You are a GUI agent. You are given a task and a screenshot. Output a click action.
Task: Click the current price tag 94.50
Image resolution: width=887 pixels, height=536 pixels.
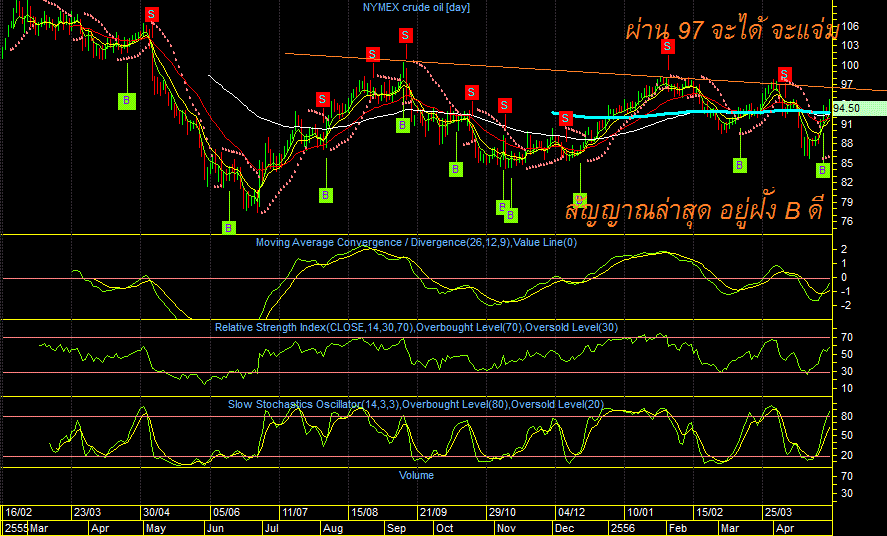click(x=859, y=109)
